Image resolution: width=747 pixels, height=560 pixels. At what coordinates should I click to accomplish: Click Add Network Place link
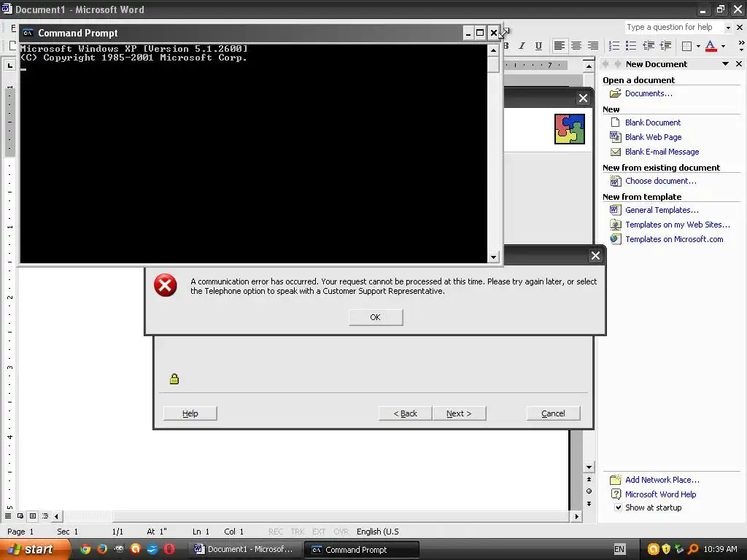click(662, 480)
